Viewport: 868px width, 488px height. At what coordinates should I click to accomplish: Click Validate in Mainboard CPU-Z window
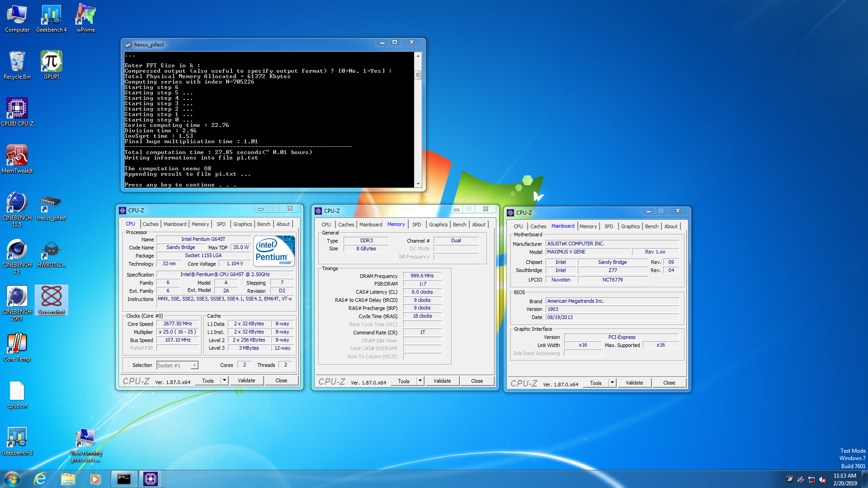point(634,383)
